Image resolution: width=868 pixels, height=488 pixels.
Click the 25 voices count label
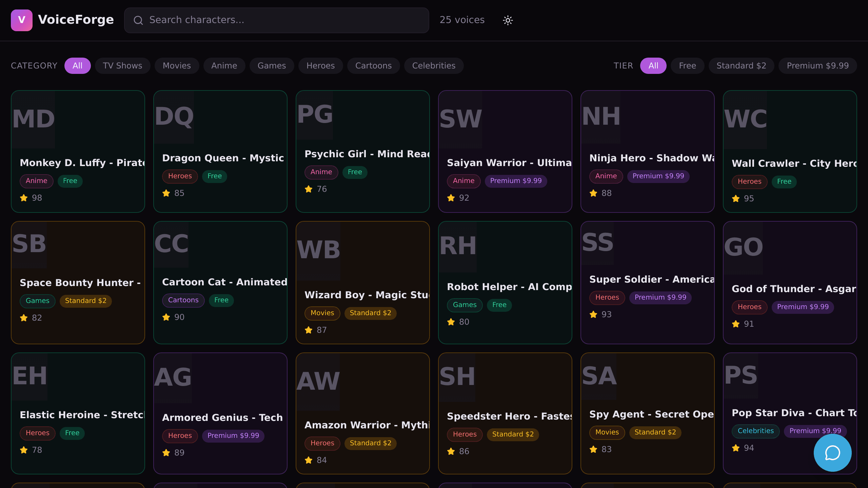[462, 20]
